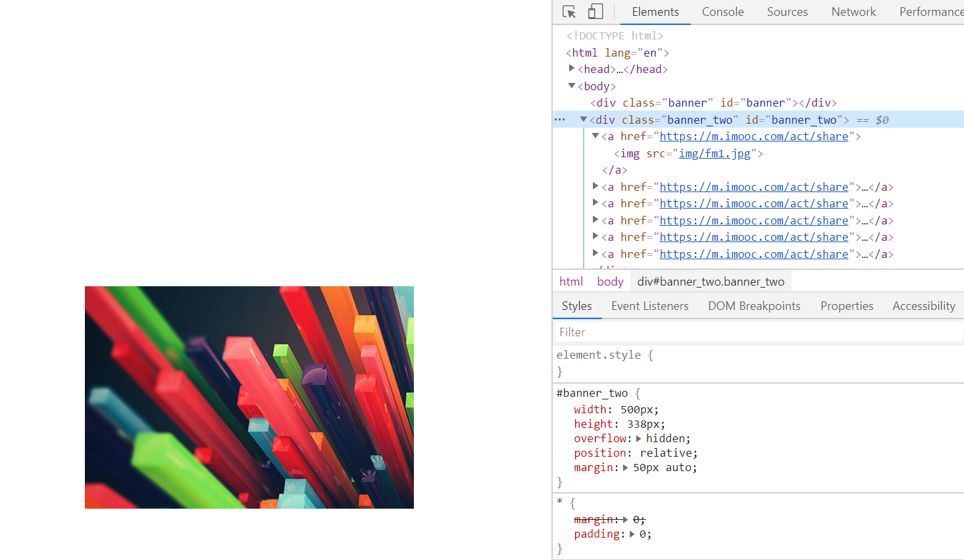Open the Performance tab

tap(930, 12)
